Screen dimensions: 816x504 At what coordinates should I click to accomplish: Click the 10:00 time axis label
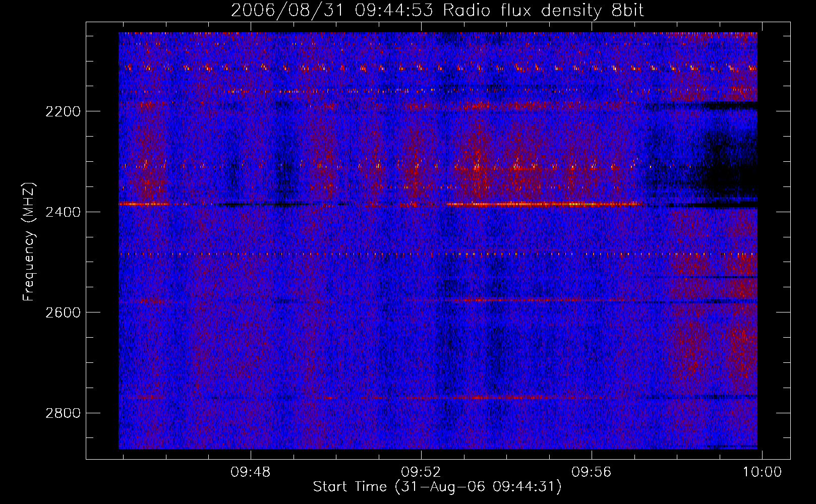tap(762, 472)
